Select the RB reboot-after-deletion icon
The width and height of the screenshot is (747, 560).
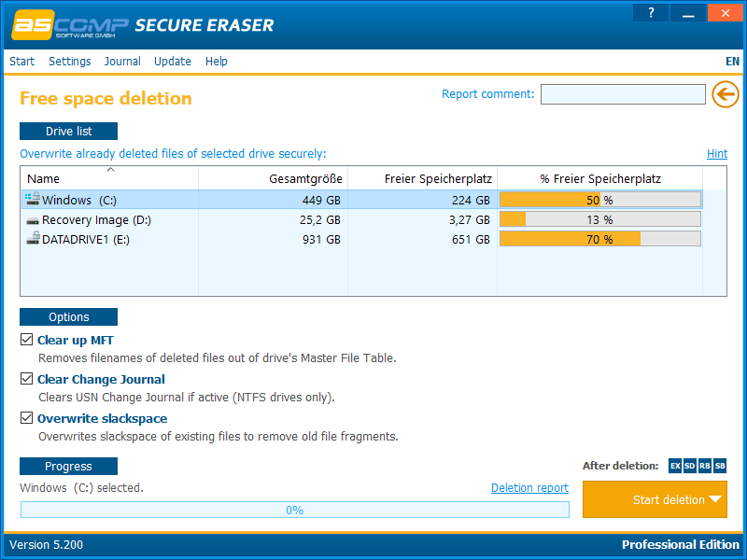(704, 466)
